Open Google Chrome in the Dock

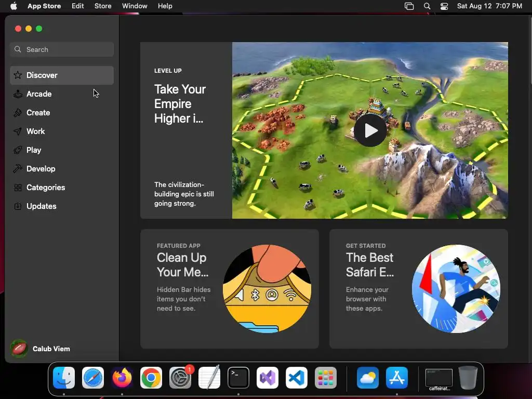[151, 378]
